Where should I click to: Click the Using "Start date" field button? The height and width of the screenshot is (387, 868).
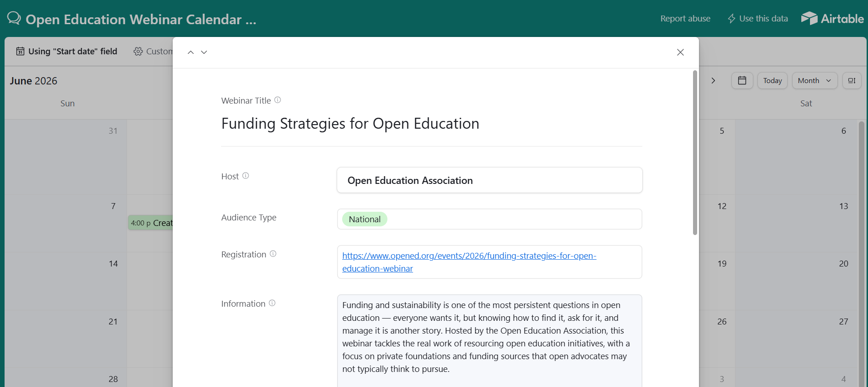(67, 51)
